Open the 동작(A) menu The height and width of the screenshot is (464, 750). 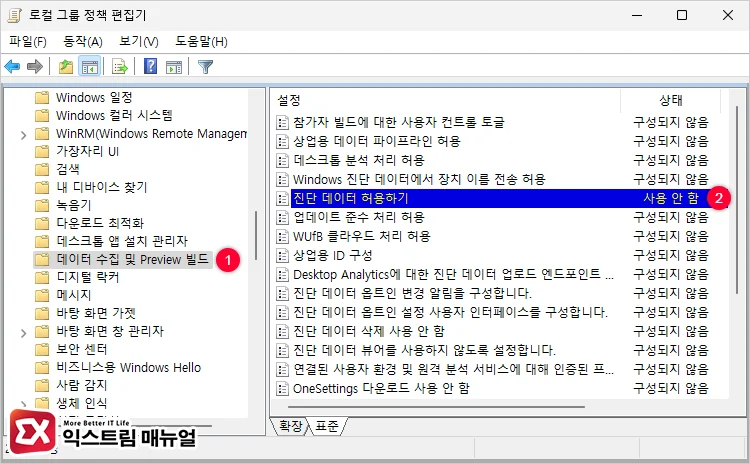[83, 42]
